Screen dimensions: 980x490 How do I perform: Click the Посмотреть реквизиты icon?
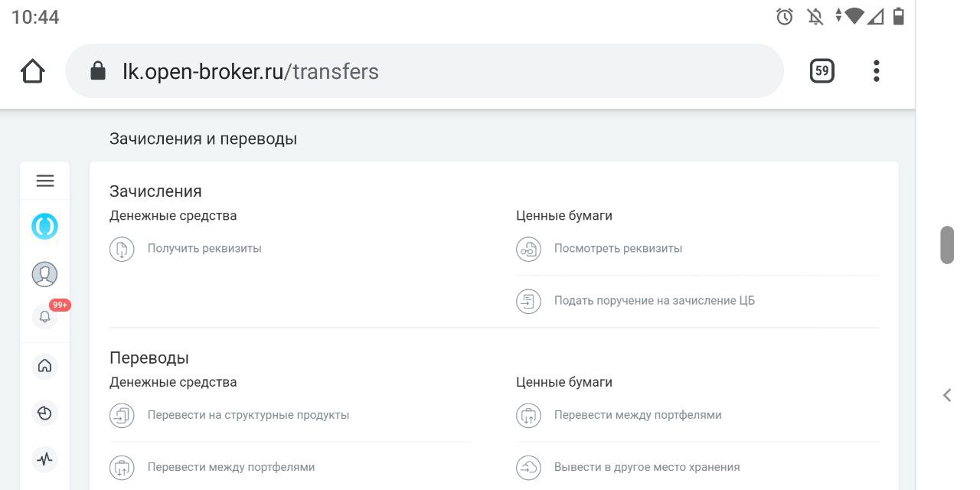point(528,249)
